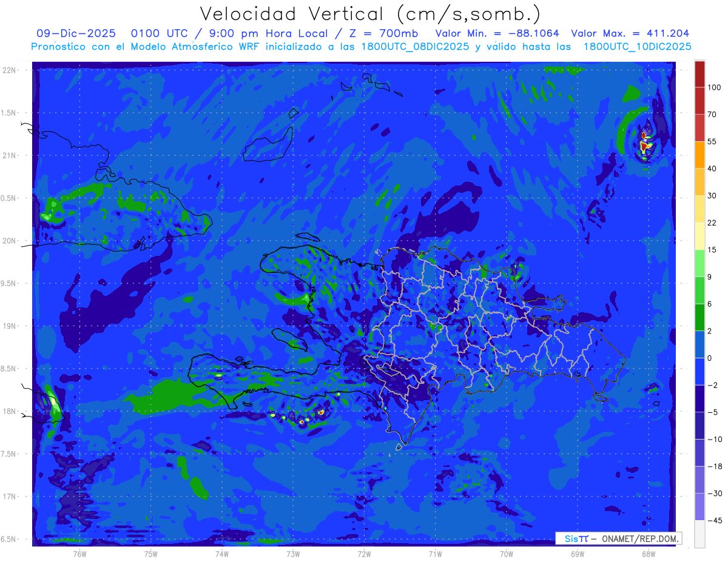
Task: Click the legend value '-5'
Action: click(712, 412)
